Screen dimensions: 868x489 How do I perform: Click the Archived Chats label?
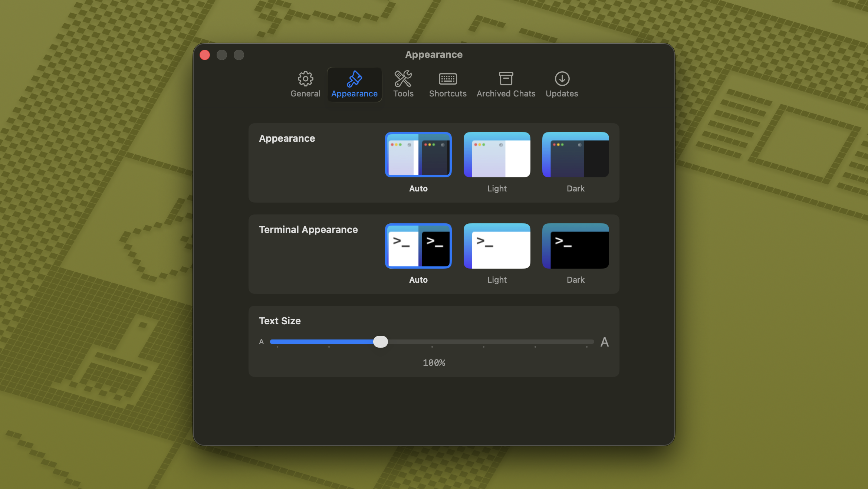pyautogui.click(x=506, y=93)
